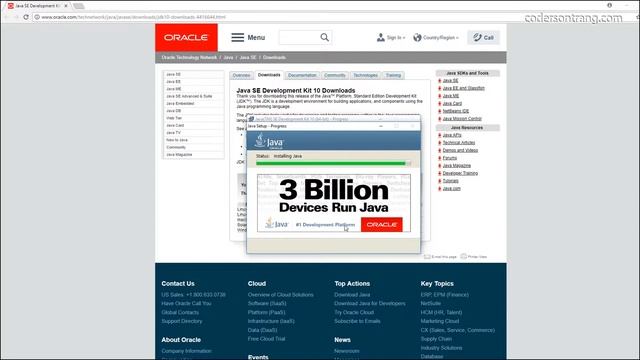Click the magnifying glass search icon
This screenshot has height=360, width=640.
[324, 38]
